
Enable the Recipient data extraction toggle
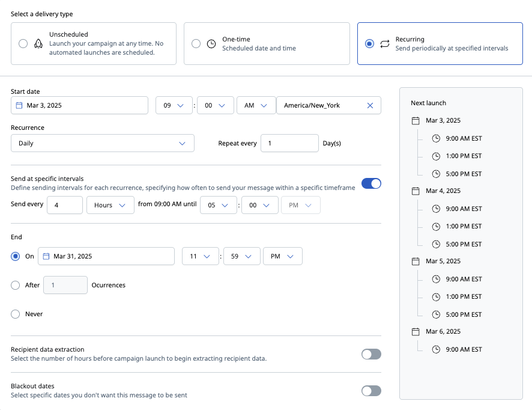coord(371,354)
